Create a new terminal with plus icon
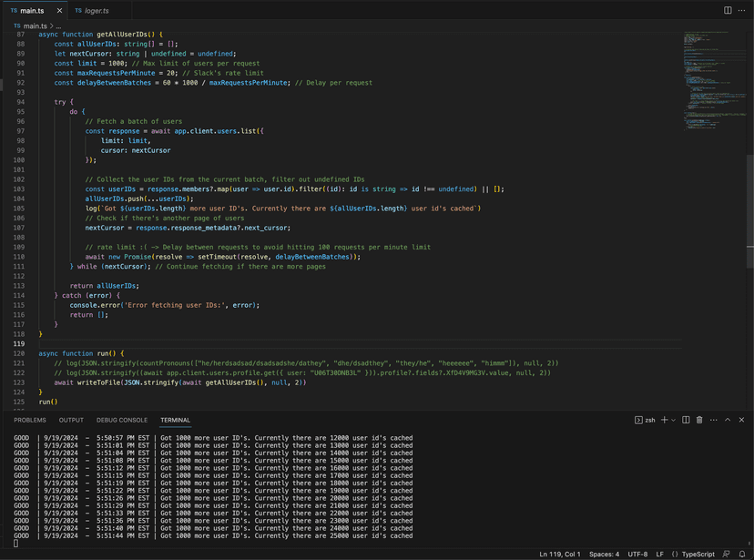 664,420
